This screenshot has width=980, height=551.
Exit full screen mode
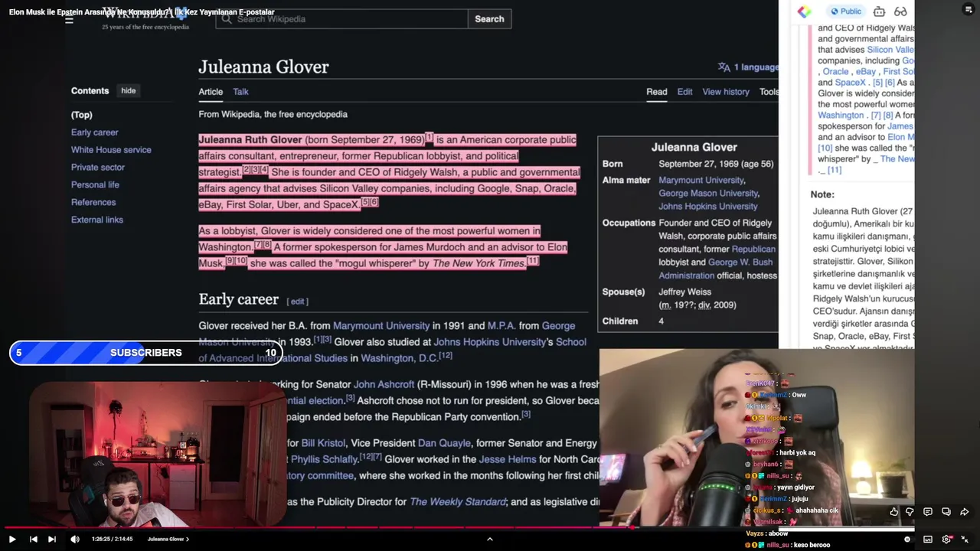[965, 539]
